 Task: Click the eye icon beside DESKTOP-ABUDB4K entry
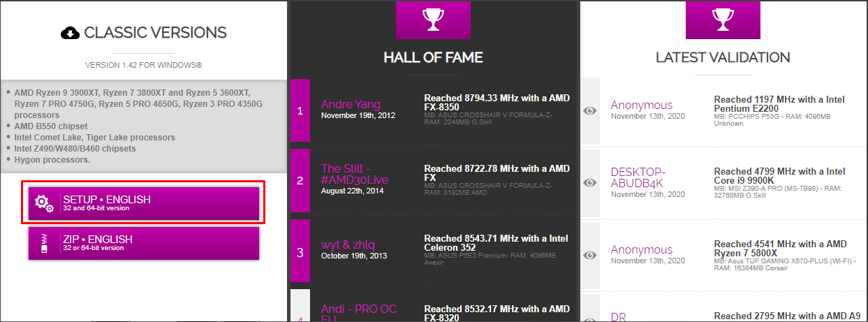tap(590, 182)
